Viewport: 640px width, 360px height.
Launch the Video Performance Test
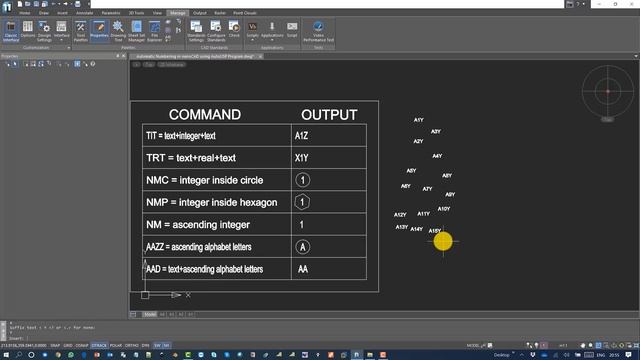[318, 31]
